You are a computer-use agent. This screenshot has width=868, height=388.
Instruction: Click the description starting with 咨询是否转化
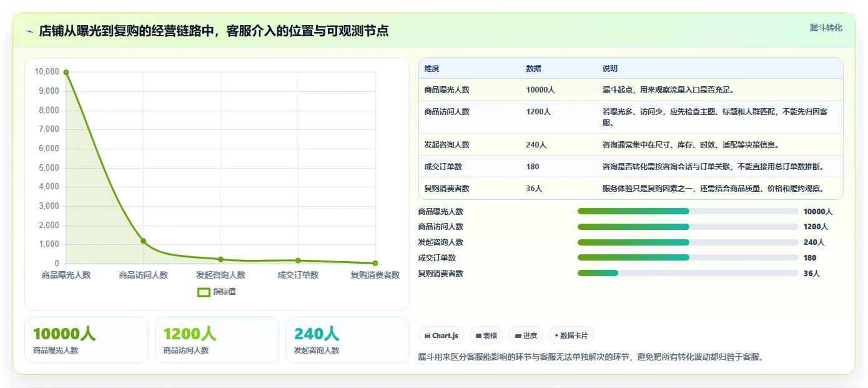click(x=714, y=167)
